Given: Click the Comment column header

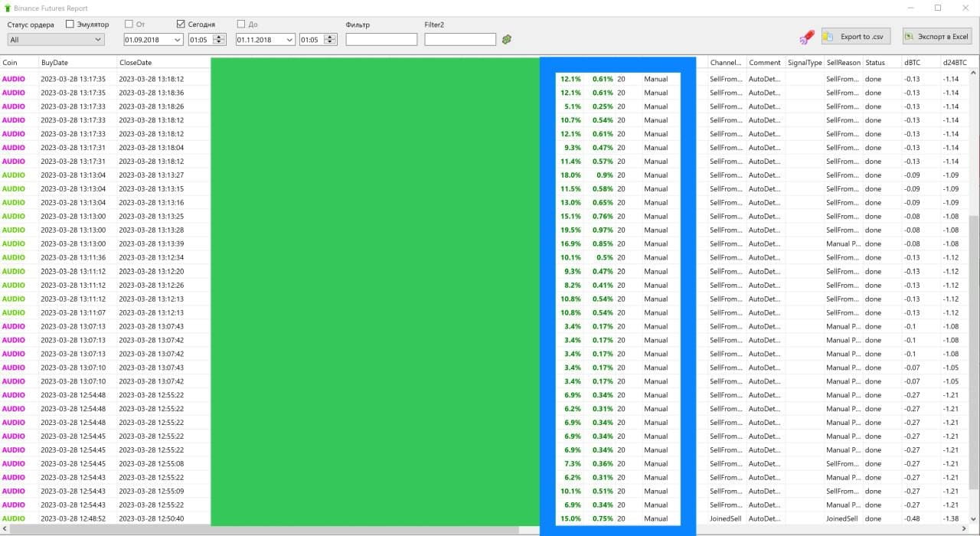Looking at the screenshot, I should tap(765, 63).
